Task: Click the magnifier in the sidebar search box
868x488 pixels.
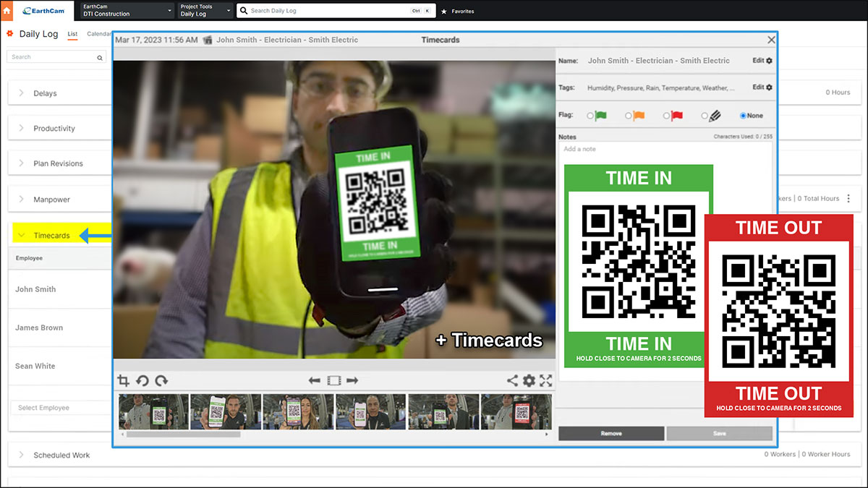Action: point(100,57)
